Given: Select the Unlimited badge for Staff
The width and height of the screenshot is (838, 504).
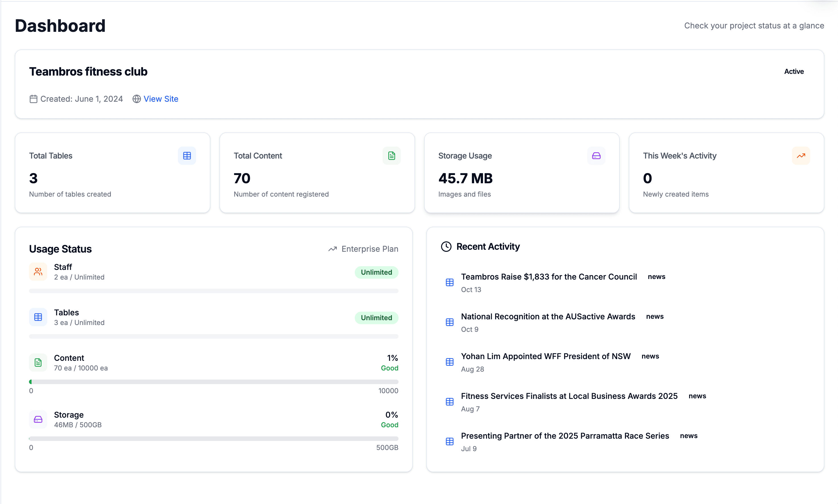Looking at the screenshot, I should pyautogui.click(x=376, y=272).
